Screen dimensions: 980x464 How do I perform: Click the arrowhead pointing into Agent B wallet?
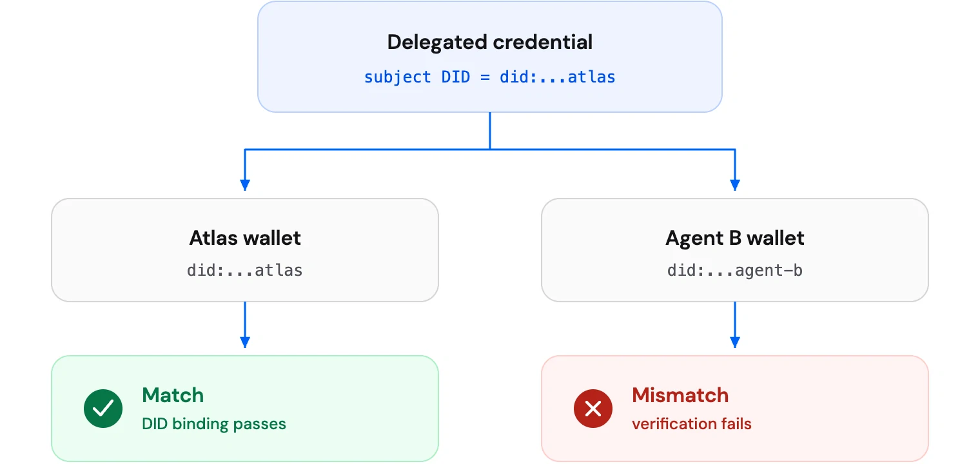click(735, 185)
